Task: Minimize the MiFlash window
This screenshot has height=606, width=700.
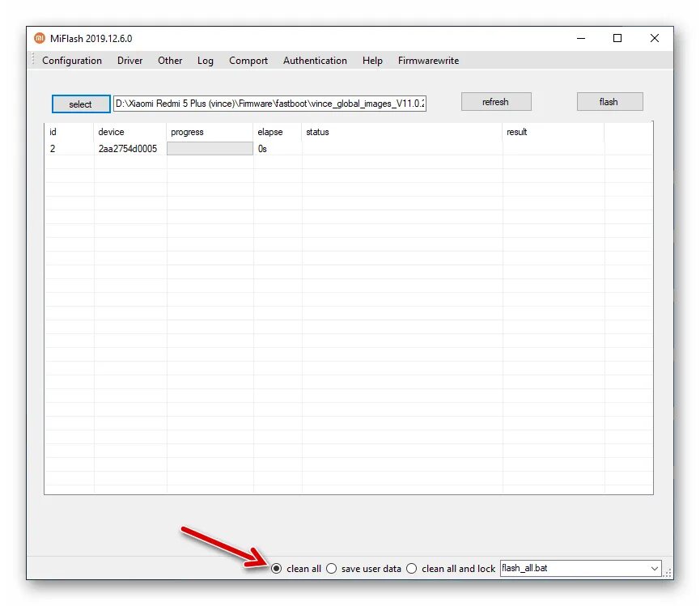Action: [x=581, y=38]
